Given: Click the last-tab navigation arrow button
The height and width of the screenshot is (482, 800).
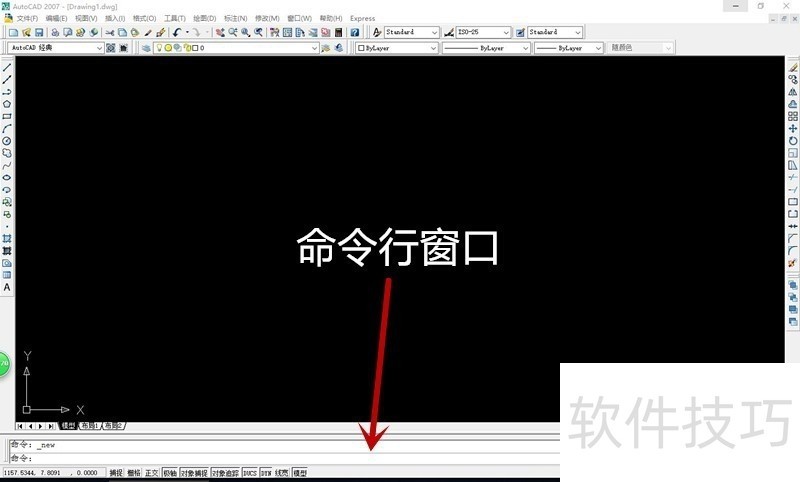Looking at the screenshot, I should (x=51, y=426).
